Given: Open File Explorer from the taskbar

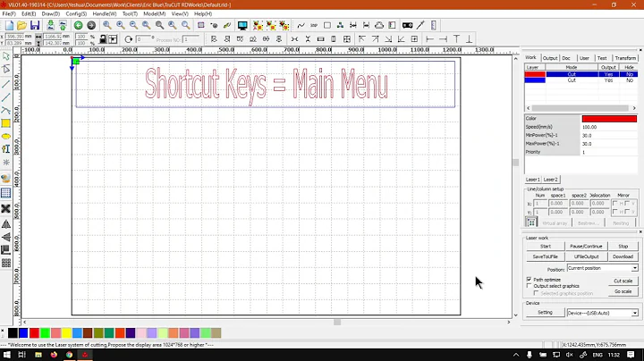Looking at the screenshot, I should (38, 355).
